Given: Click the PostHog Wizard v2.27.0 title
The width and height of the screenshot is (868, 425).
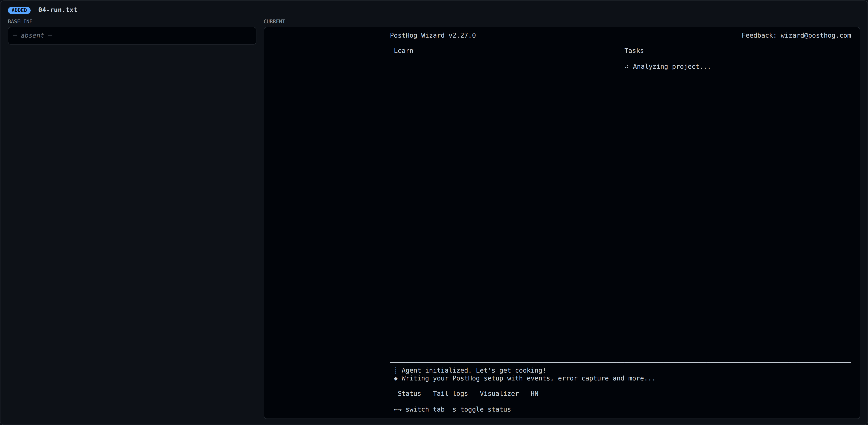Looking at the screenshot, I should click(433, 35).
